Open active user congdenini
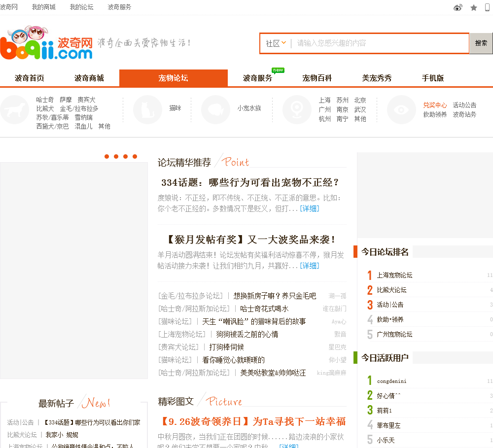 coord(391,381)
